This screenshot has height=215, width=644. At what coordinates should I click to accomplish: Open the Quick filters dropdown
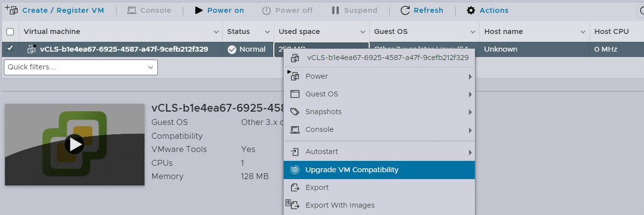(81, 67)
